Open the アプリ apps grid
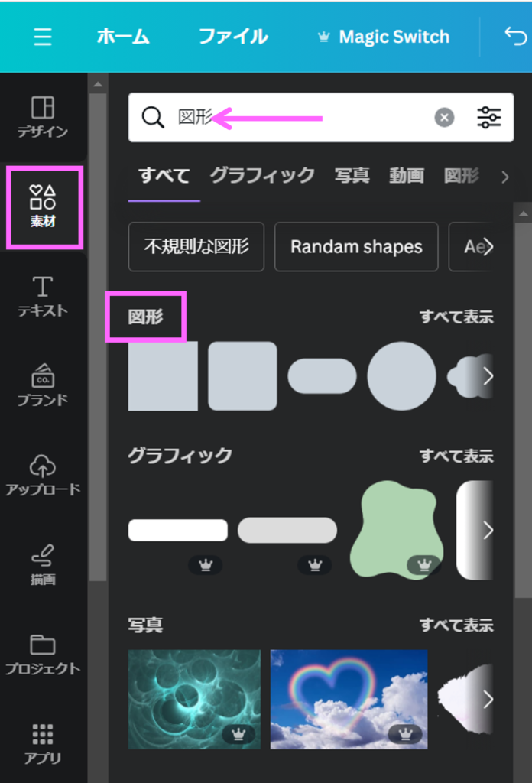This screenshot has width=532, height=783. click(x=43, y=743)
